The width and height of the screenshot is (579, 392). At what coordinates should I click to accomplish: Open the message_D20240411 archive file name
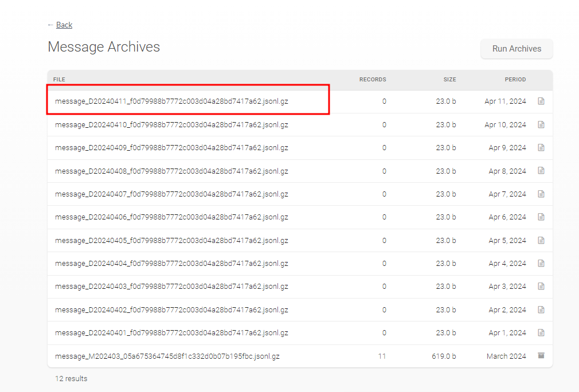(x=171, y=101)
